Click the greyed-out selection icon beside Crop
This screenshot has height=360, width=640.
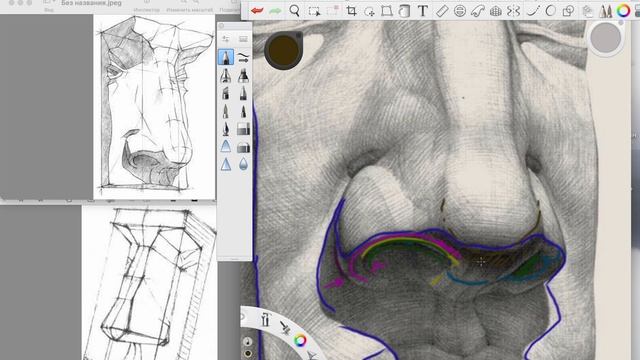[333, 11]
